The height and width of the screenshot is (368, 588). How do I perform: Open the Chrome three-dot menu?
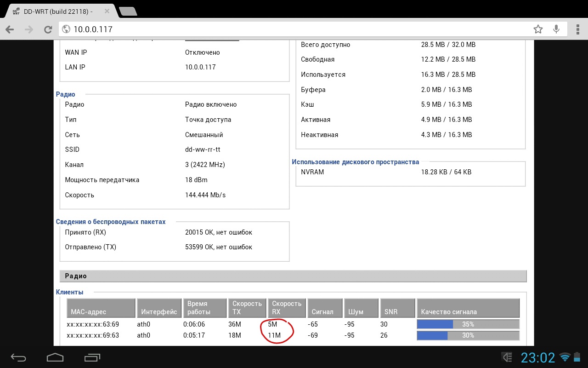pyautogui.click(x=577, y=29)
